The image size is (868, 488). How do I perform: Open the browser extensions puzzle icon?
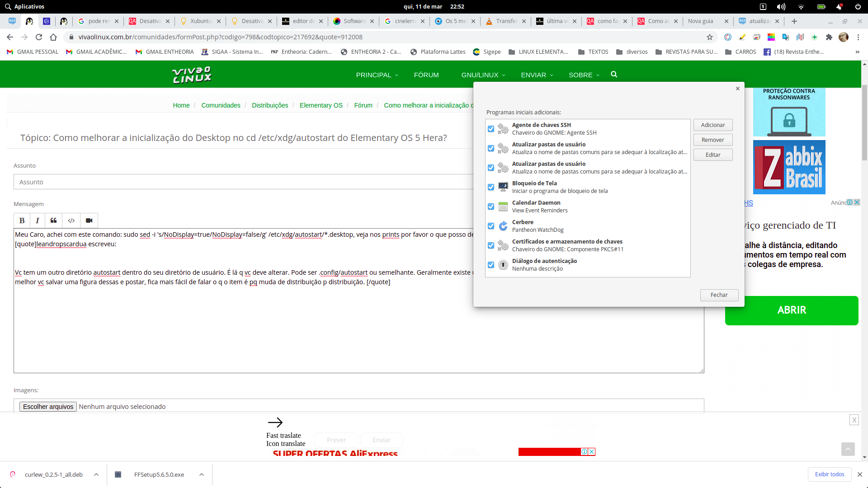829,37
